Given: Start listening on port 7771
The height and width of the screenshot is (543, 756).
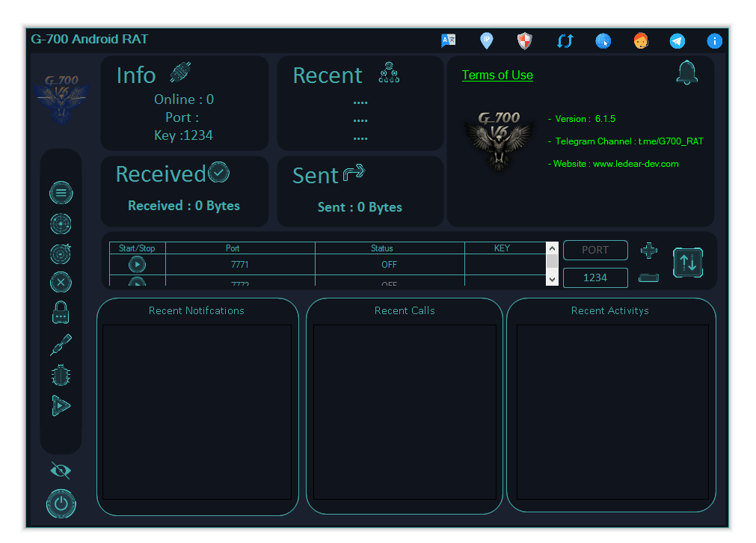Looking at the screenshot, I should click(x=138, y=264).
